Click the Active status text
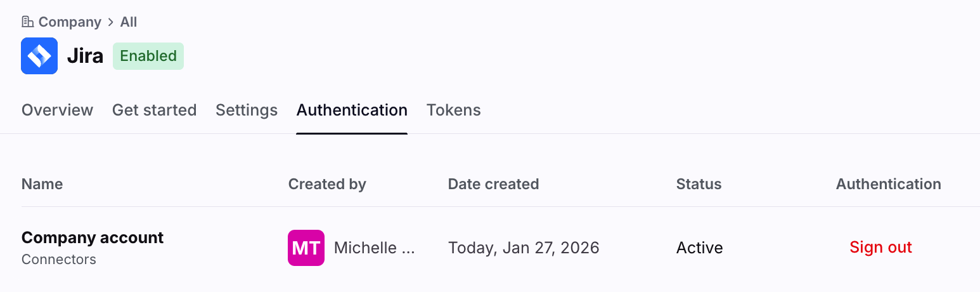 pos(699,248)
